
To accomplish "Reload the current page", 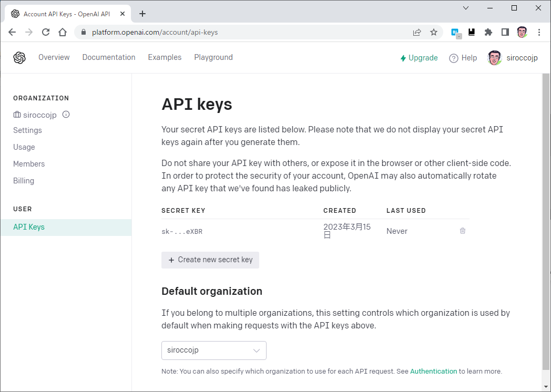I will click(x=46, y=32).
